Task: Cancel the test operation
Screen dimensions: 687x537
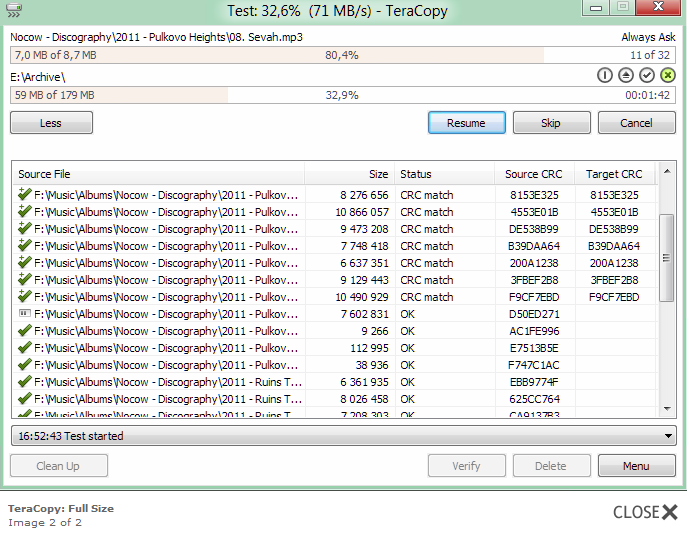Action: [636, 123]
